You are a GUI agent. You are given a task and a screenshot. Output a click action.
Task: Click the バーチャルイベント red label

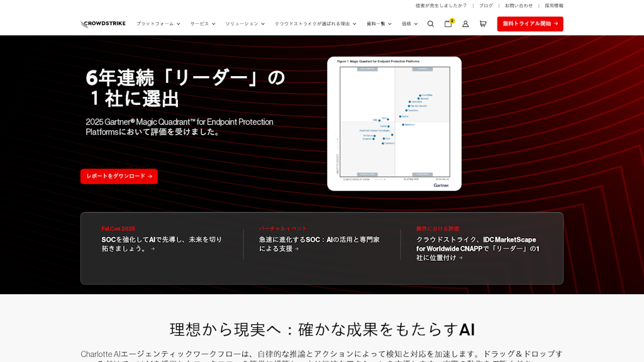(283, 229)
